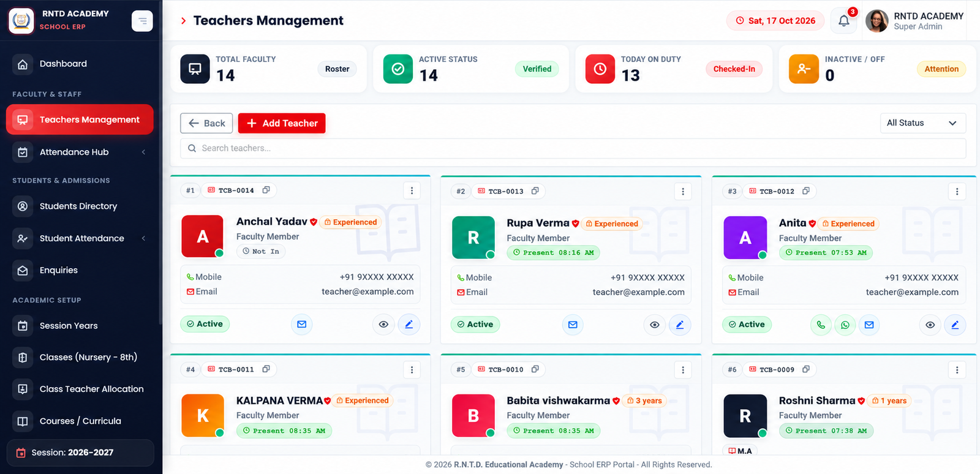The height and width of the screenshot is (474, 980).
Task: Open the All Status filter dropdown
Action: (x=922, y=123)
